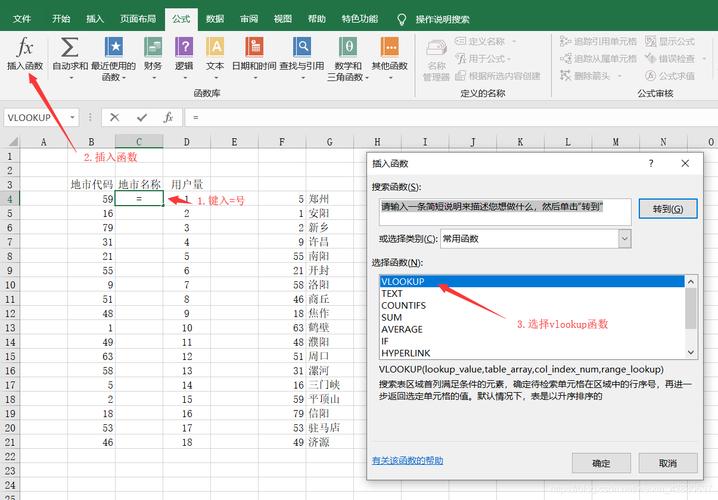
Task: Switch to the Insert (插入) tab
Action: tap(95, 19)
